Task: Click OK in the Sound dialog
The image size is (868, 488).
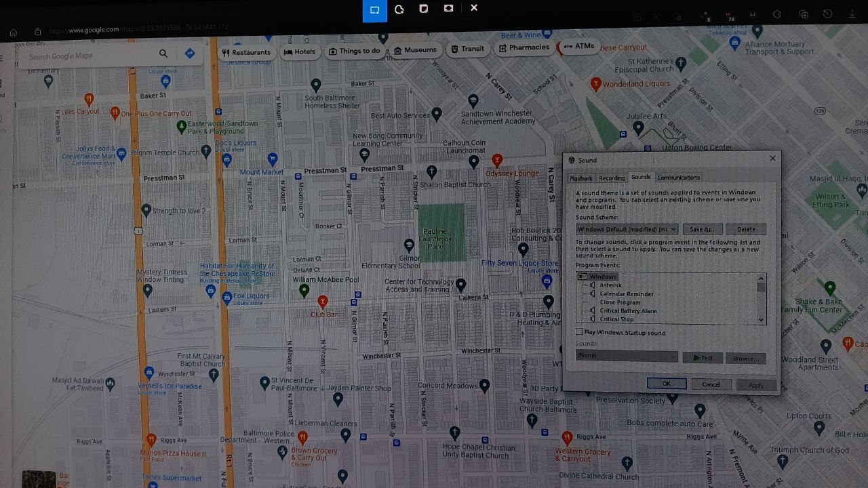Action: (667, 384)
